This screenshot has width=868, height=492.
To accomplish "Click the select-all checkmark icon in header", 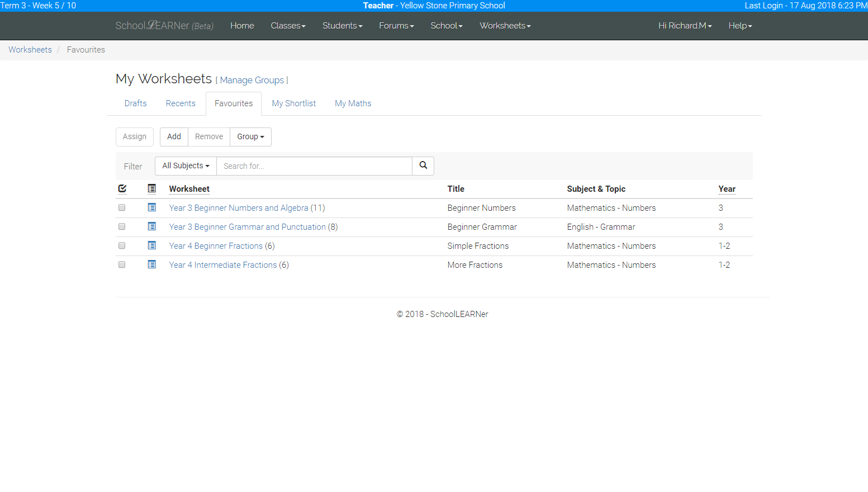I will 122,188.
